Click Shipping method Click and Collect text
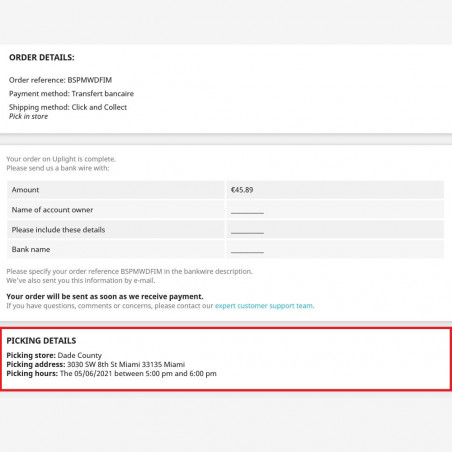The width and height of the screenshot is (452, 452). [x=68, y=107]
